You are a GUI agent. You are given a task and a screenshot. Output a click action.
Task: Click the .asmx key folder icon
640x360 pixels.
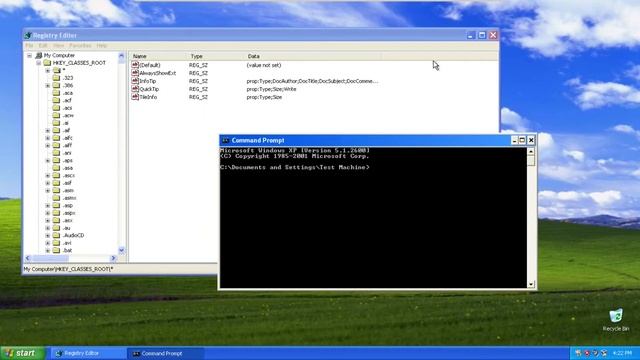pyautogui.click(x=56, y=198)
